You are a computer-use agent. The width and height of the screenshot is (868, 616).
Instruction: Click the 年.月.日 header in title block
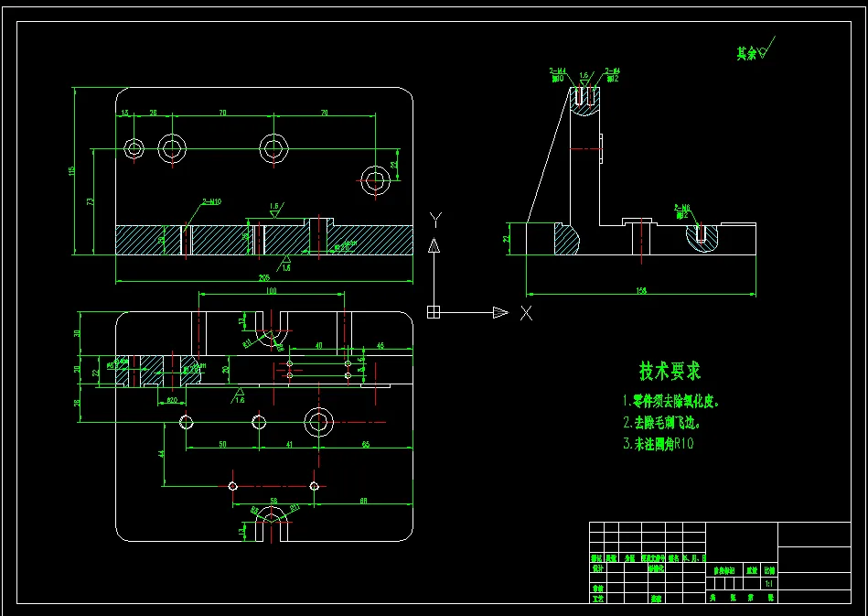[695, 558]
